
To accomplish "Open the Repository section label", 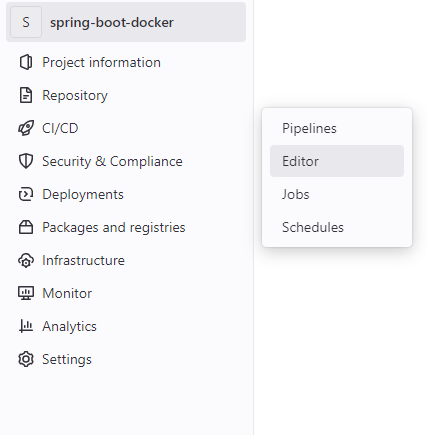I will tap(75, 96).
